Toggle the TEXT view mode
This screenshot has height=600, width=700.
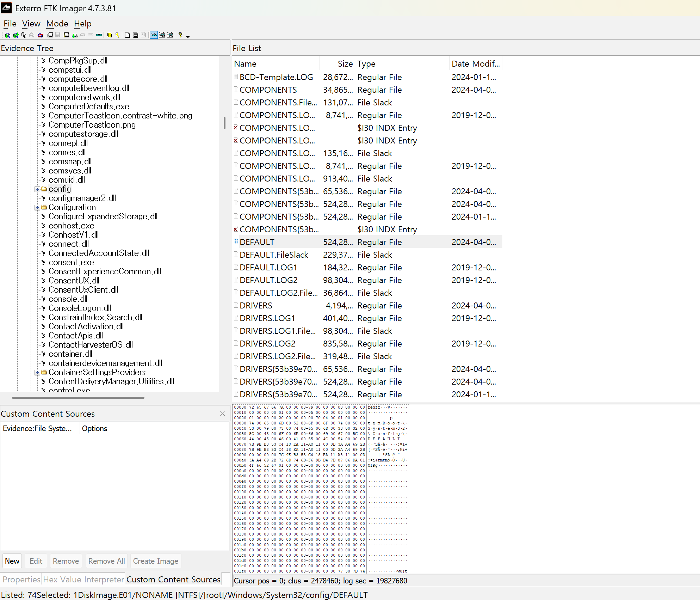pyautogui.click(x=162, y=35)
